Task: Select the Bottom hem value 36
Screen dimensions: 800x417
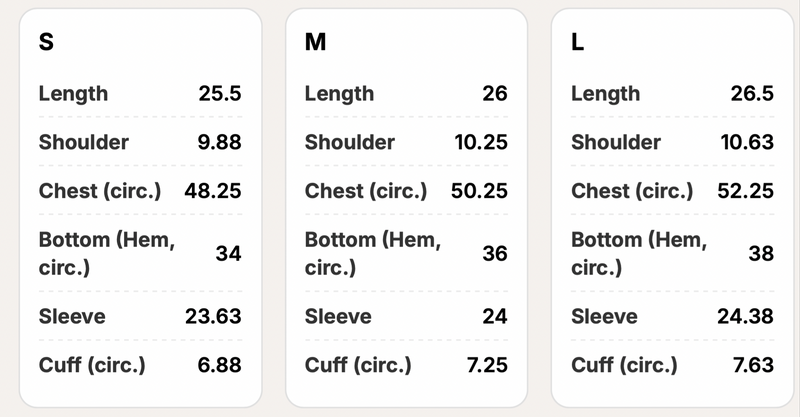Action: click(494, 253)
